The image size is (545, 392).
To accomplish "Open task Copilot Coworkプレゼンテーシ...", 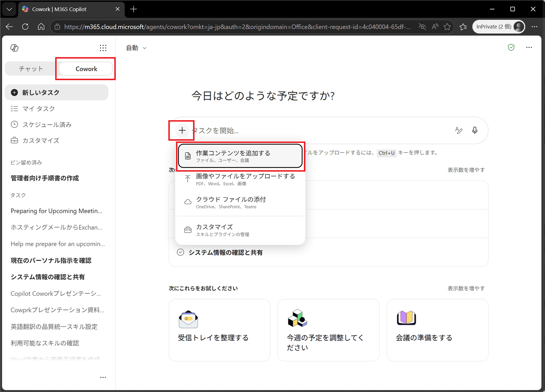I will point(57,293).
